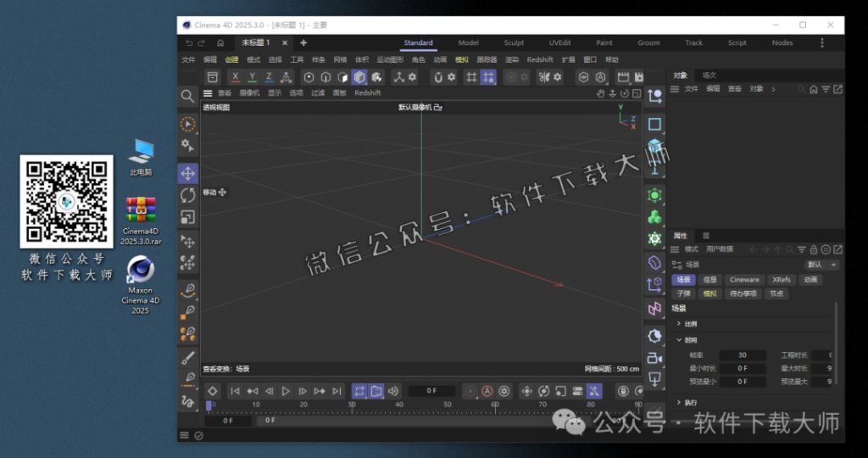The width and height of the screenshot is (868, 458).
Task: Toggle the highlighted workplane snap grid icon
Action: [488, 77]
